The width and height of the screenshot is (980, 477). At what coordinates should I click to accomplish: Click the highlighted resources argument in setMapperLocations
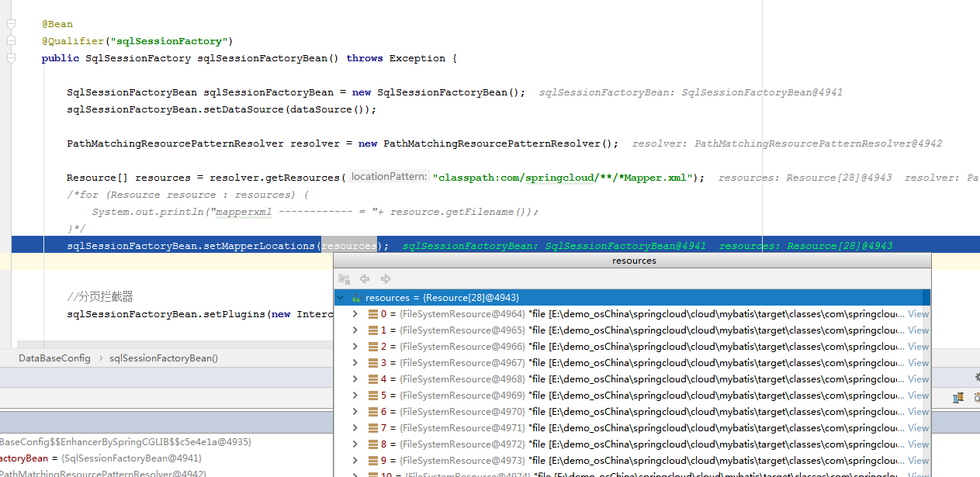[349, 246]
